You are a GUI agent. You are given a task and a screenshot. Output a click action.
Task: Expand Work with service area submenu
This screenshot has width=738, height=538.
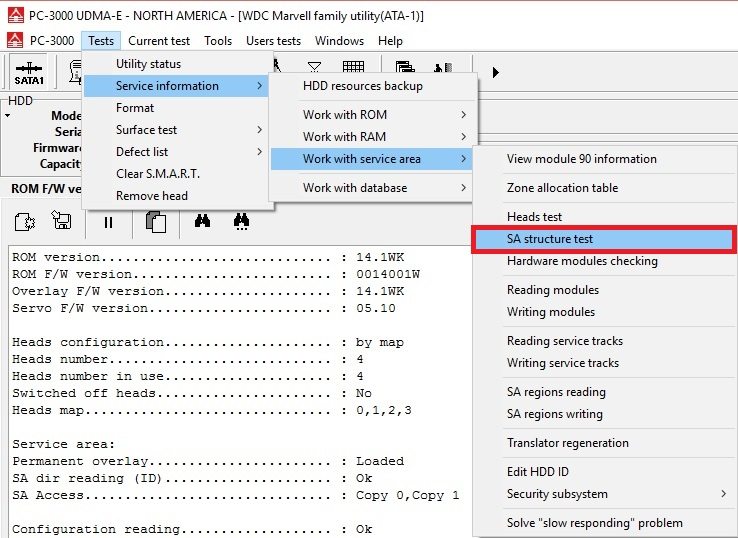point(371,159)
